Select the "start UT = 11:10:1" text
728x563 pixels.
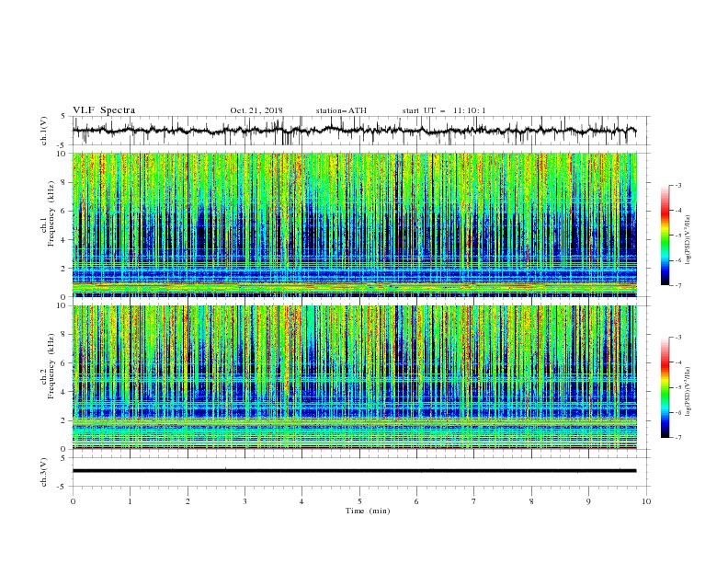[x=444, y=110]
